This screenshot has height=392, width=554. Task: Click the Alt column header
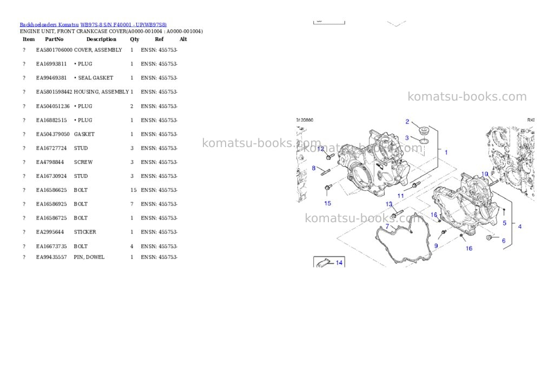click(183, 39)
